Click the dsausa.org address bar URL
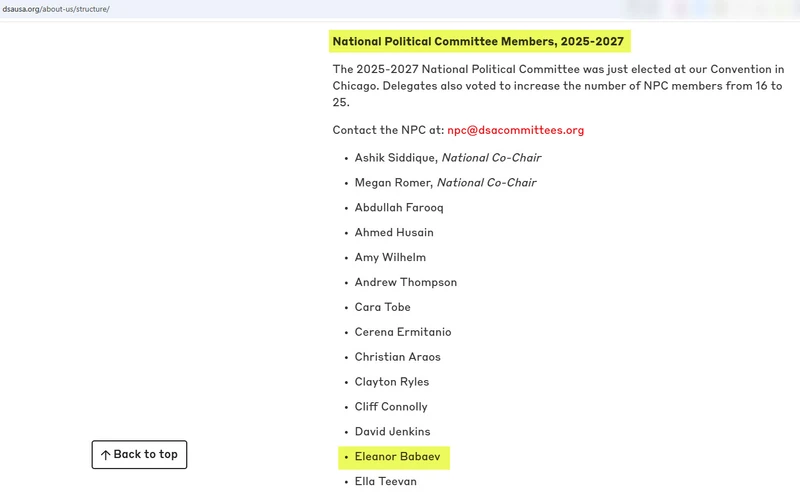The width and height of the screenshot is (800, 494). (56, 9)
